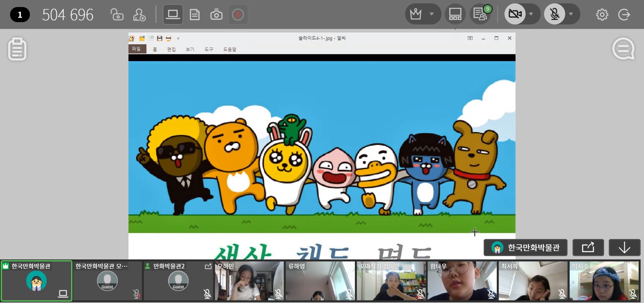Click the muted mic icon on 오하민 tile

[x=278, y=294]
